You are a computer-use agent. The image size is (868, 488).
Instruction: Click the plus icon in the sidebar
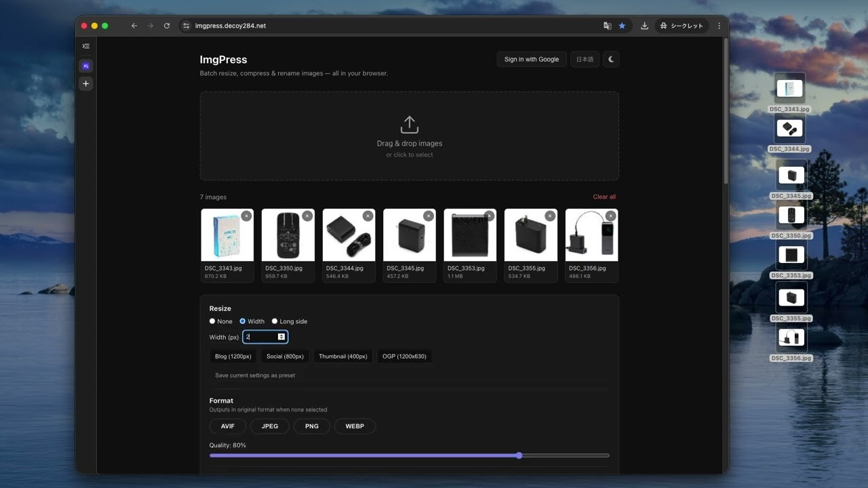tap(85, 83)
